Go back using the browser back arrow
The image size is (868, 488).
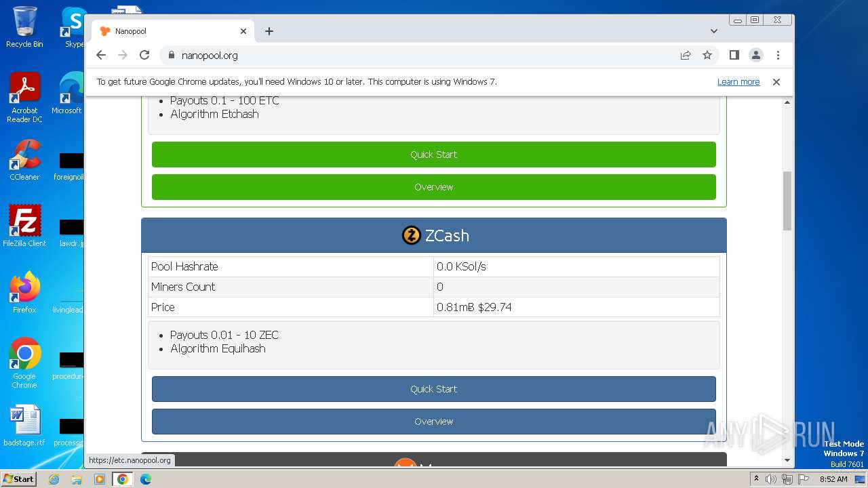coord(101,56)
